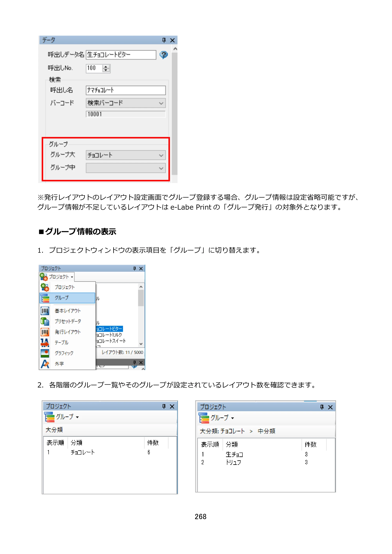Image resolution: width=392 pixels, height=554 pixels.
Task: Choose 発行レイアウト from the menu
Action: [x=68, y=332]
